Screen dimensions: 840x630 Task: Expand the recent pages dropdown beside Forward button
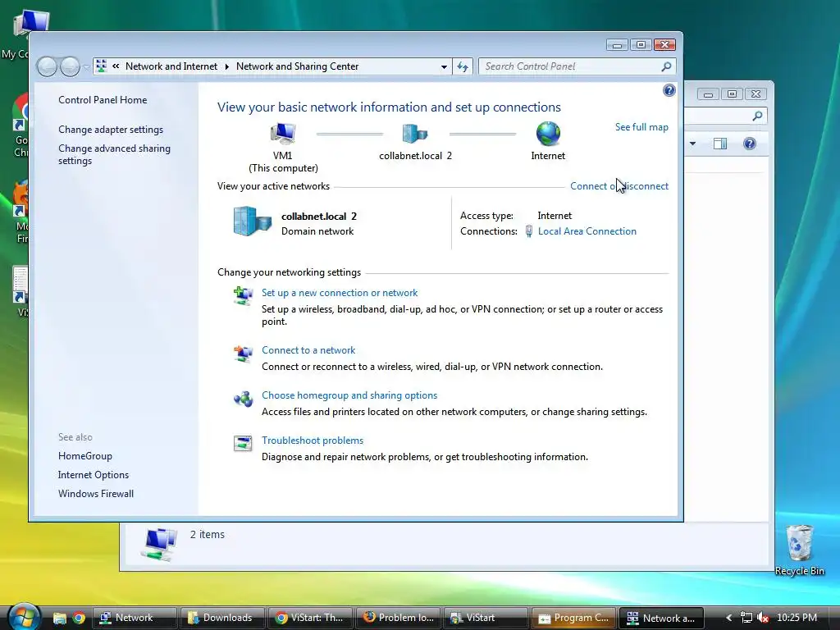click(x=86, y=67)
